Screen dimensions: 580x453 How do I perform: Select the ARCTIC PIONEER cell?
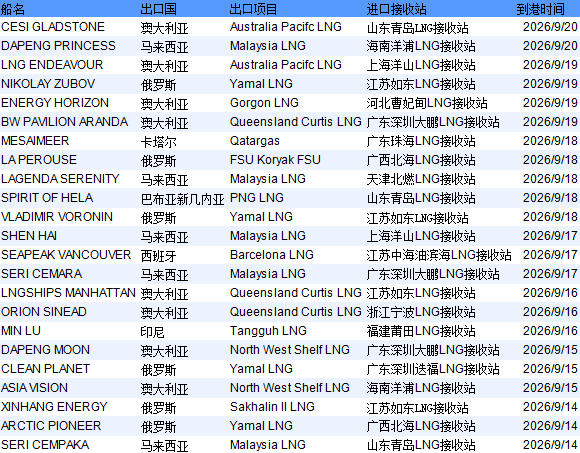[x=51, y=426]
